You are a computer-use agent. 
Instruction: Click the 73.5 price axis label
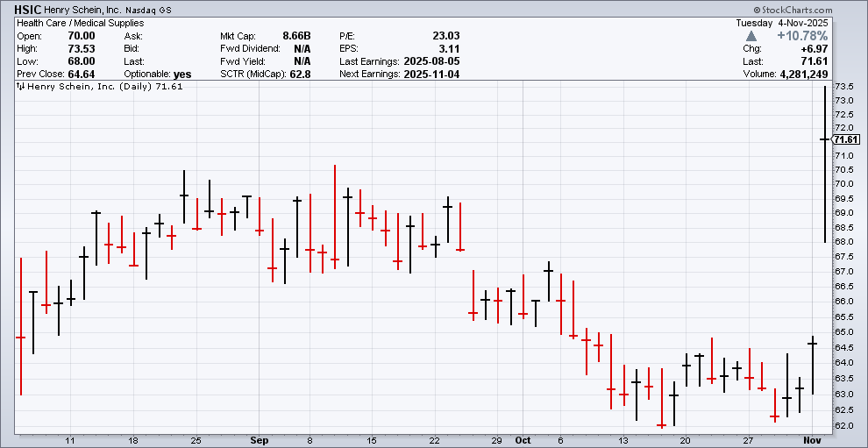tap(843, 87)
